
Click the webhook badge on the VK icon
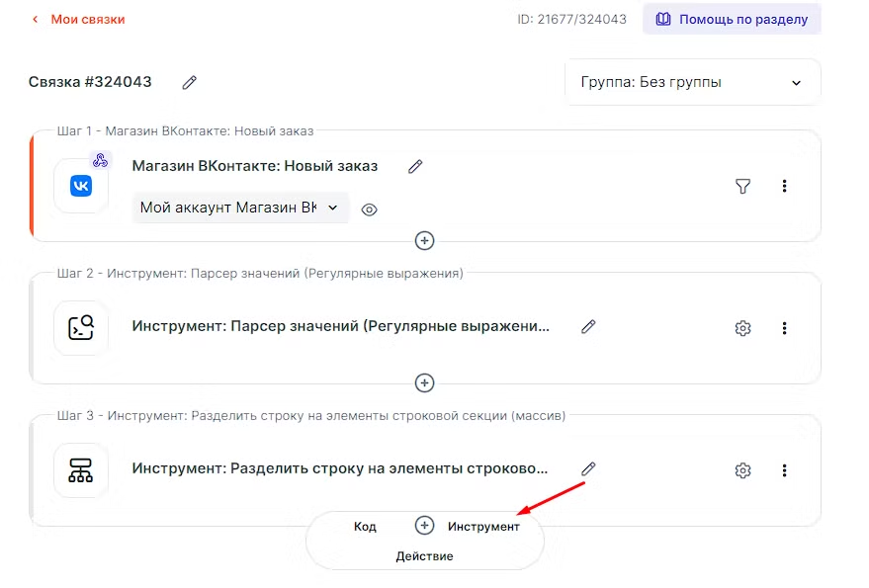100,160
